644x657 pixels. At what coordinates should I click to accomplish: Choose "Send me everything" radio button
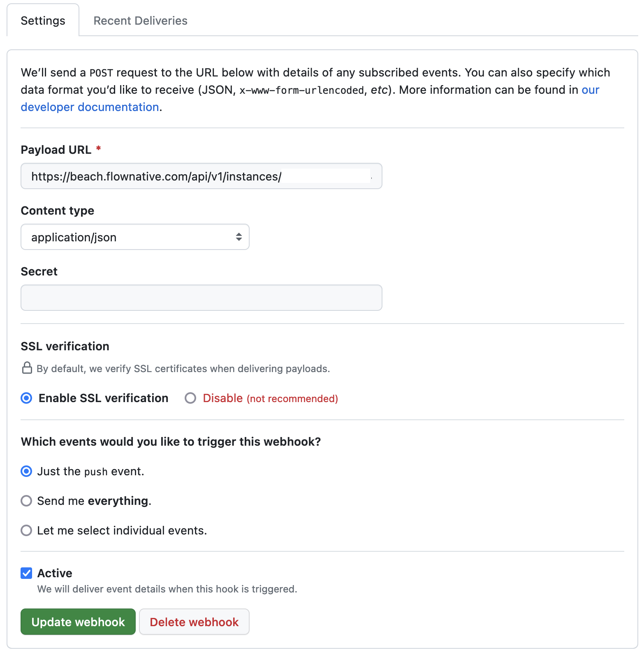click(x=27, y=501)
